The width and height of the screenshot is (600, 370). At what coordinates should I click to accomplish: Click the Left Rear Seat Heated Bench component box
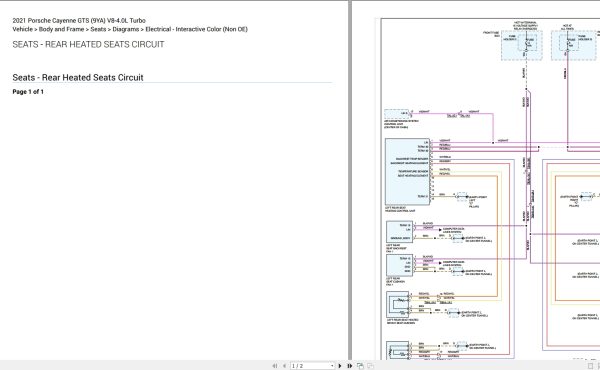[398, 305]
